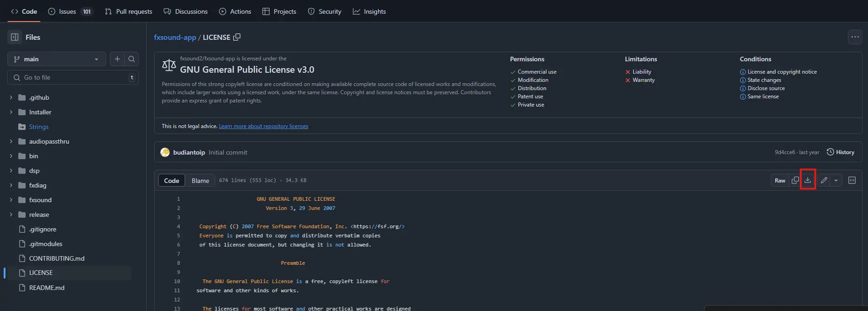868x311 pixels.
Task: Click line number 4 in code
Action: click(x=178, y=226)
